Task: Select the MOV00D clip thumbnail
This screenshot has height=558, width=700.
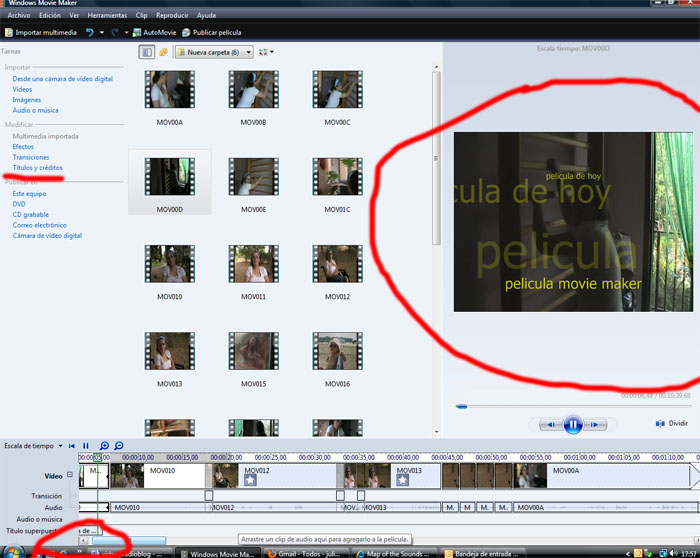Action: coord(170,176)
